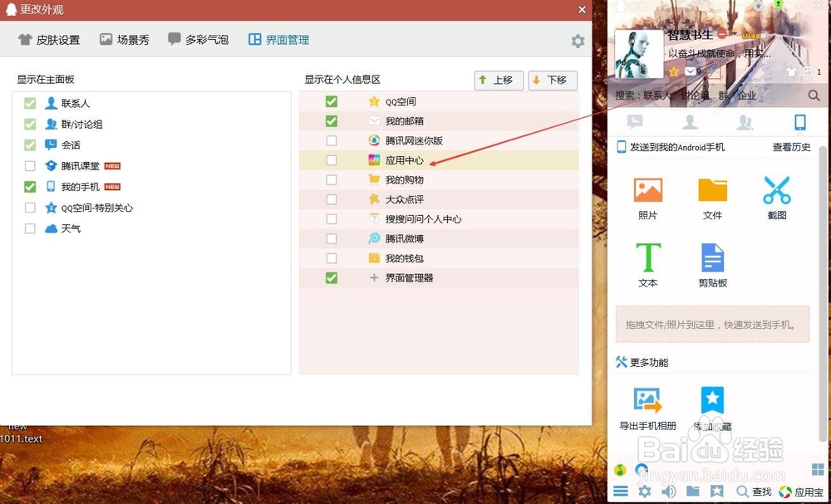This screenshot has width=831, height=504.
Task: Click the interface manager icon beside the number 1
Action: 809,71
